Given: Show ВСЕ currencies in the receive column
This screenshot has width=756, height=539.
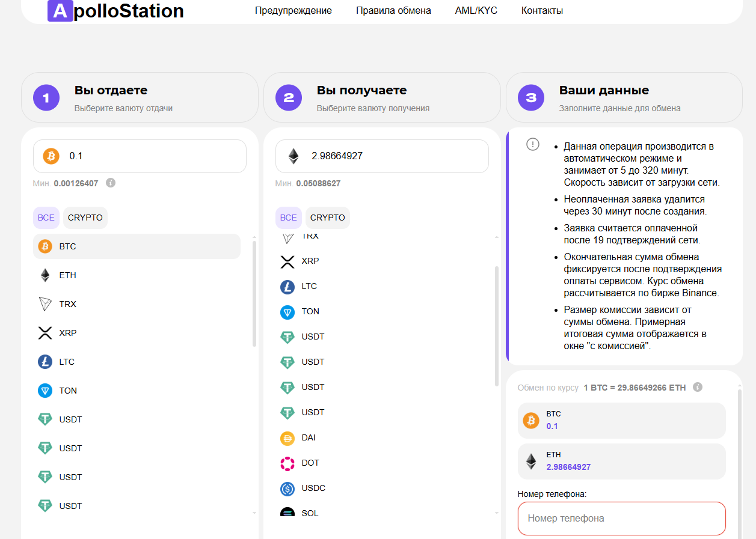Looking at the screenshot, I should [288, 218].
